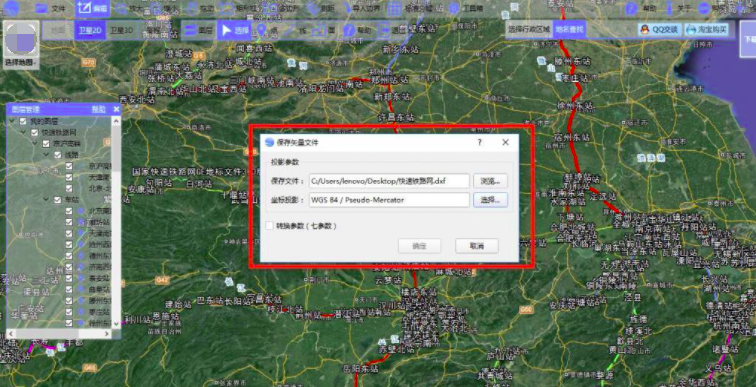Select the 线 line drawing tool
Screen dimensions: 756x387
[x=296, y=30]
